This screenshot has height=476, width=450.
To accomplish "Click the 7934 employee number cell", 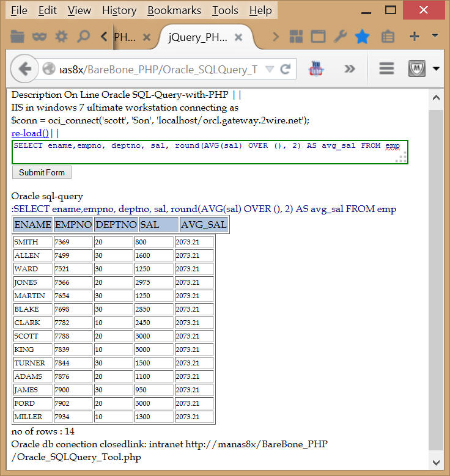I will (x=73, y=417).
